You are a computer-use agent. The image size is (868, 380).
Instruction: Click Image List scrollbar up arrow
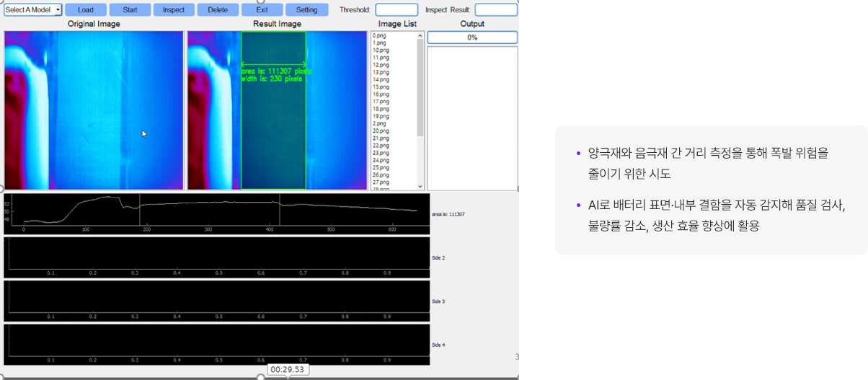point(420,35)
